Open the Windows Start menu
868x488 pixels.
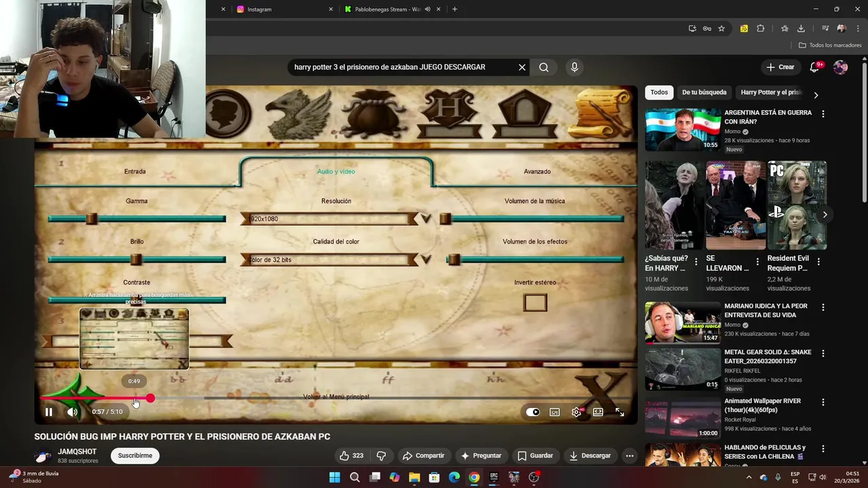[334, 477]
